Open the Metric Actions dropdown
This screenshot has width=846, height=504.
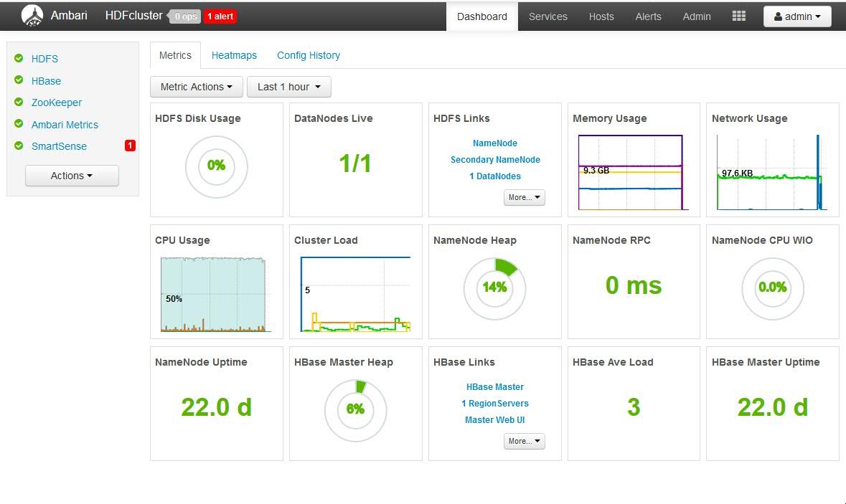[196, 87]
